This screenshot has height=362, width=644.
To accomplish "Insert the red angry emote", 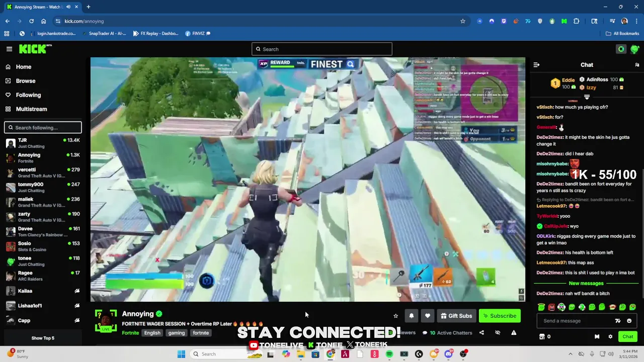I will pyautogui.click(x=551, y=307).
